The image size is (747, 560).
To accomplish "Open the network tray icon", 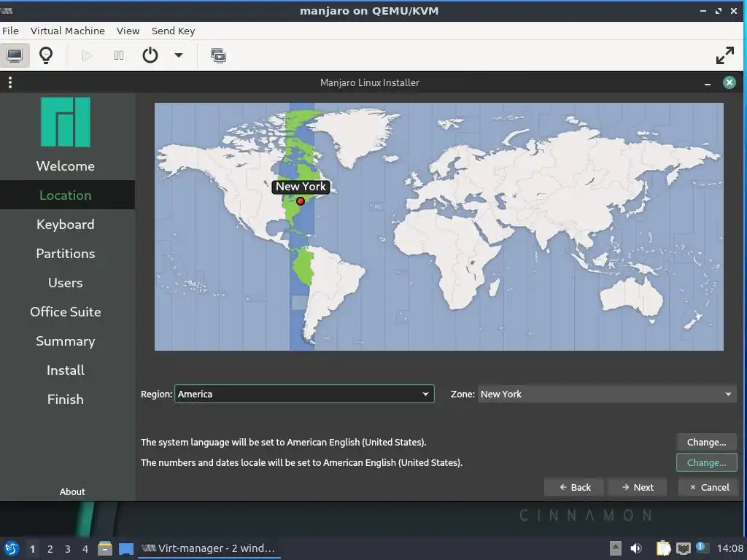I will click(x=683, y=548).
